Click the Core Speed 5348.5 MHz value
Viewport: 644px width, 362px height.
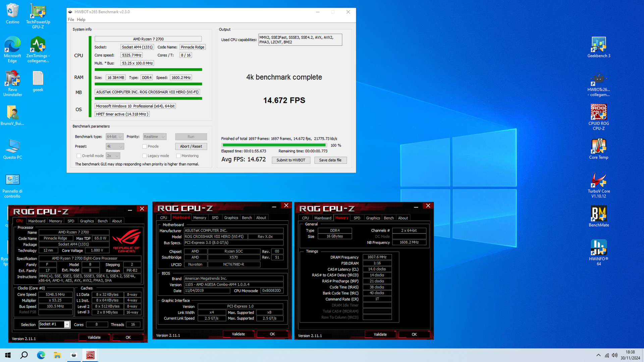point(55,295)
